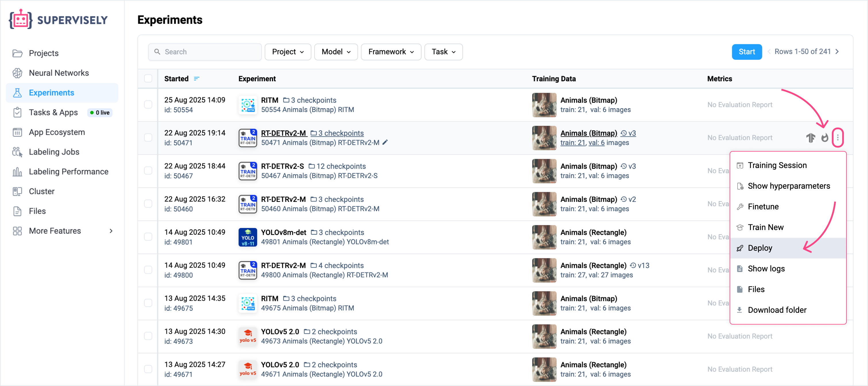The height and width of the screenshot is (386, 868).
Task: Click the three-dots menu icon on RT-DETRv2-M row
Action: pyautogui.click(x=837, y=138)
